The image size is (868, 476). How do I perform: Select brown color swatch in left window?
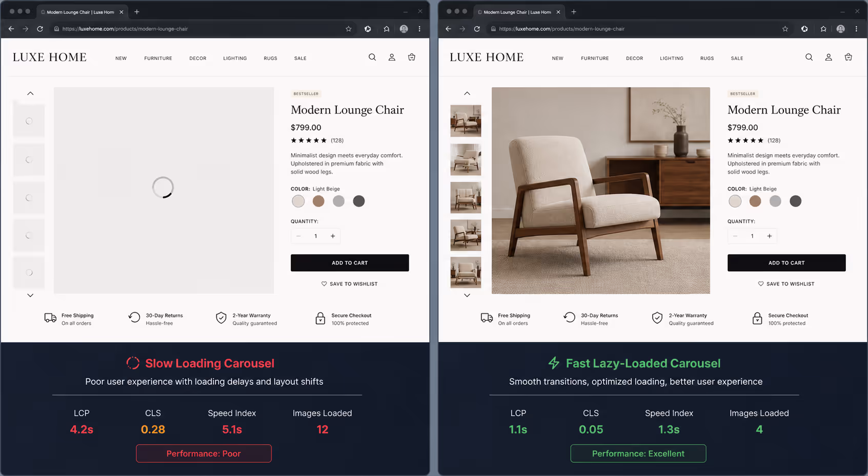(x=318, y=201)
